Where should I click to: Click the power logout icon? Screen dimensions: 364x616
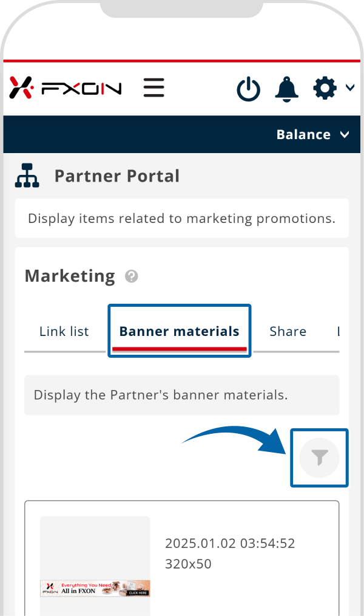(248, 89)
